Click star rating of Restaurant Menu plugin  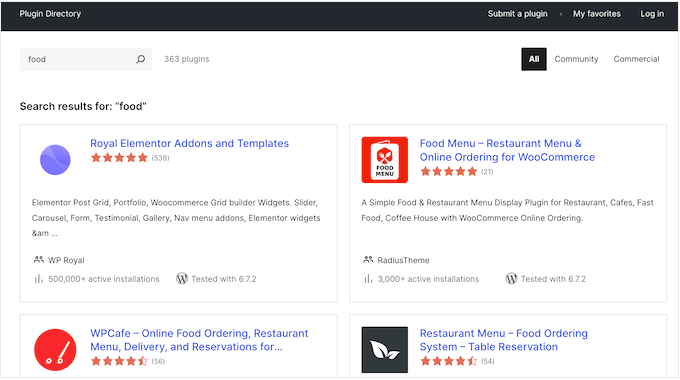[449, 361]
